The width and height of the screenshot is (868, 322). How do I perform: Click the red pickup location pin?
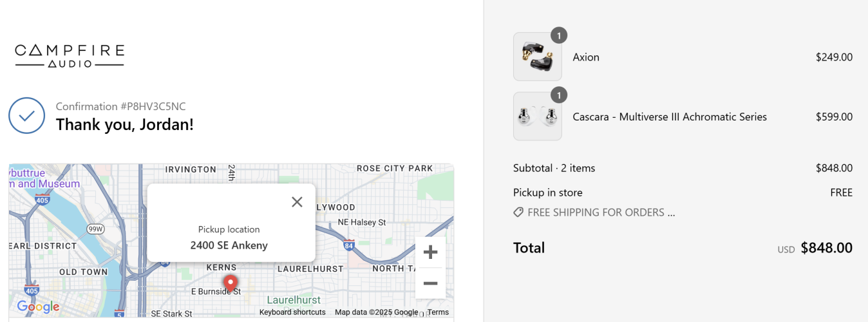click(230, 282)
